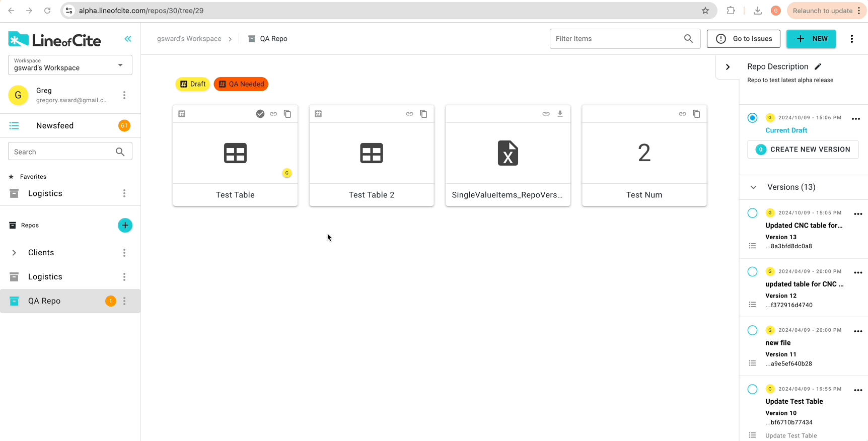868x441 pixels.
Task: Edit Repo Description with pencil icon
Action: click(x=818, y=66)
